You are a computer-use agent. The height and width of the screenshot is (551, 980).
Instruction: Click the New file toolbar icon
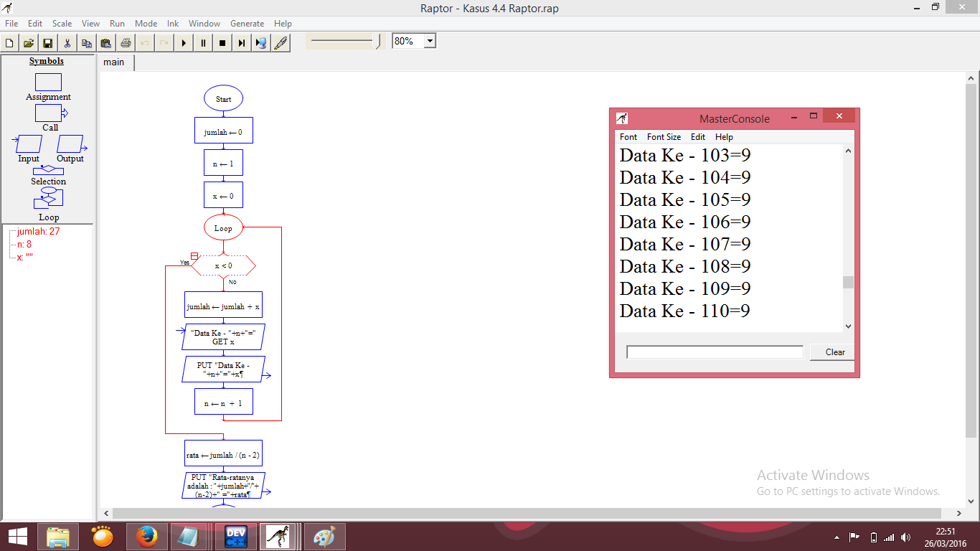tap(9, 43)
